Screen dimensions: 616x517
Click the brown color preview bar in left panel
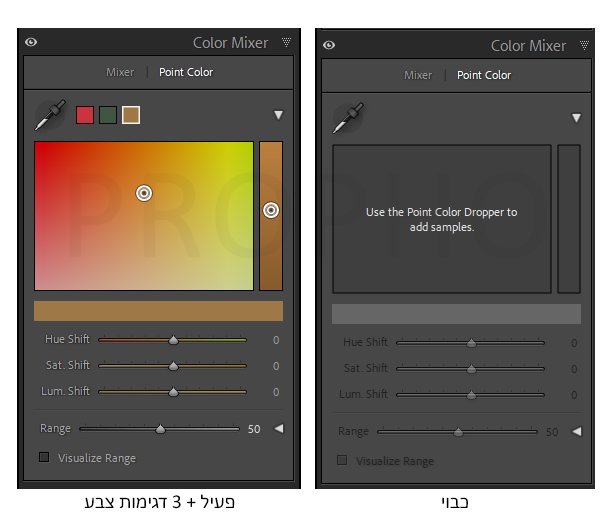pyautogui.click(x=158, y=311)
